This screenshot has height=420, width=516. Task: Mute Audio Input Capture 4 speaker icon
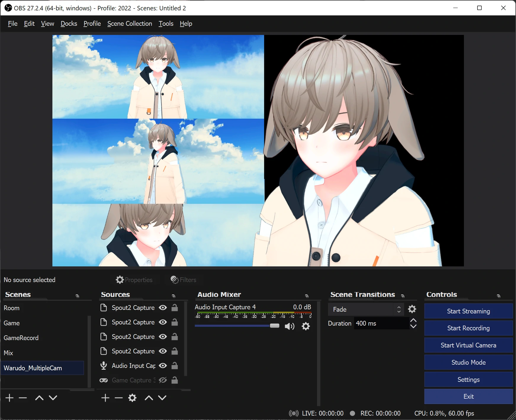click(289, 326)
